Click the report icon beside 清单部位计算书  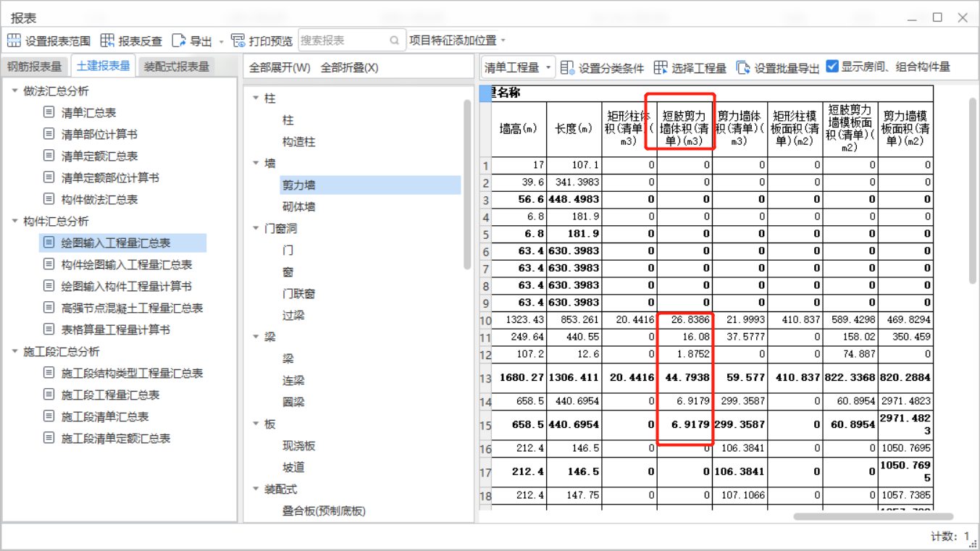pyautogui.click(x=49, y=134)
